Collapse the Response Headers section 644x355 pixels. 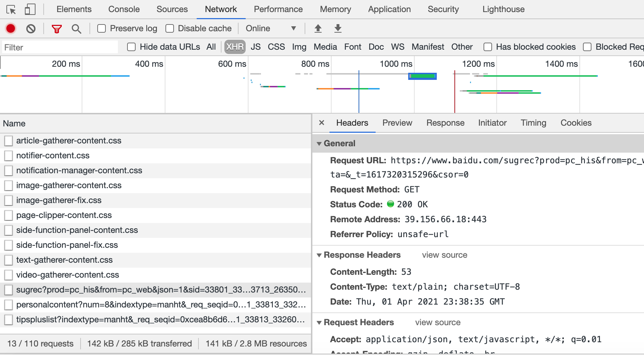(x=319, y=255)
